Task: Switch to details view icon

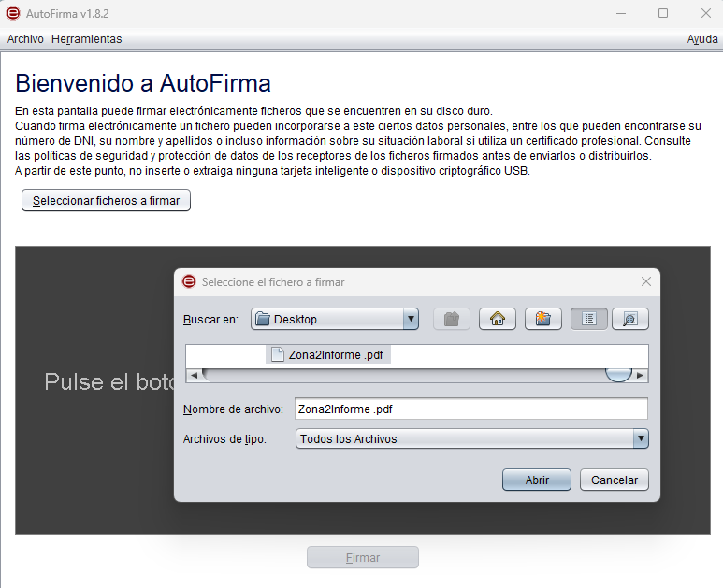Action: point(629,319)
